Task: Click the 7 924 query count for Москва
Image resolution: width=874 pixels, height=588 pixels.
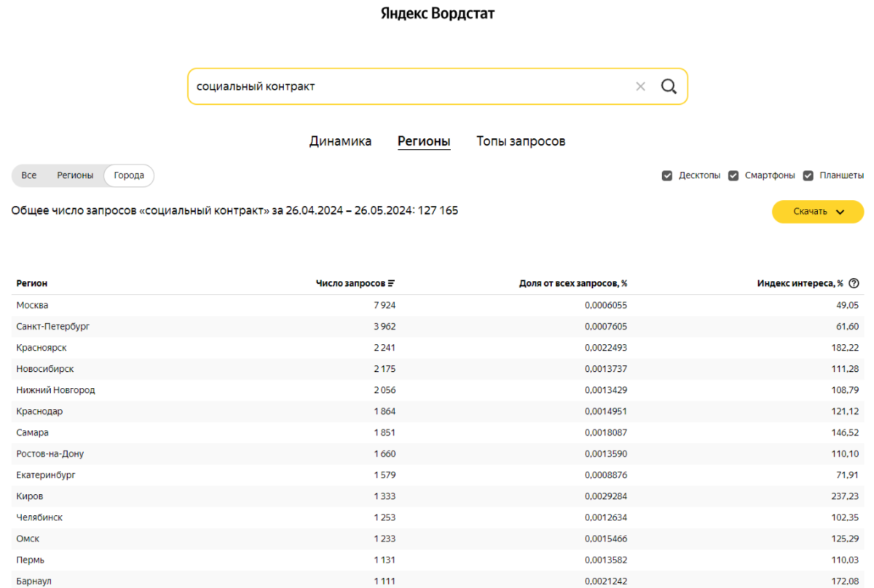Action: click(385, 306)
